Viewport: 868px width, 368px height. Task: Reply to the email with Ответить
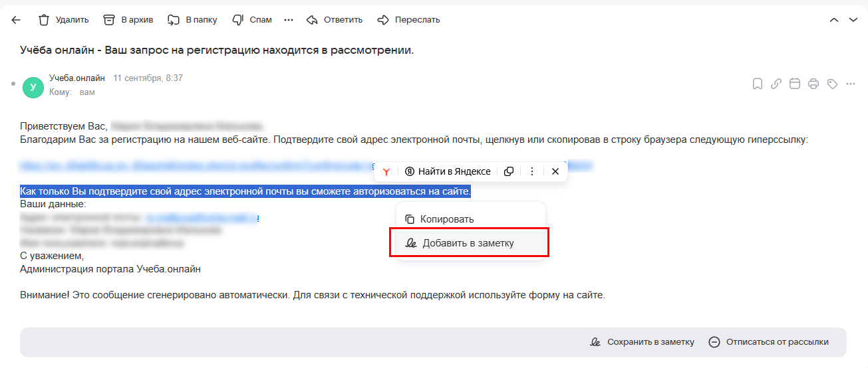pyautogui.click(x=335, y=20)
